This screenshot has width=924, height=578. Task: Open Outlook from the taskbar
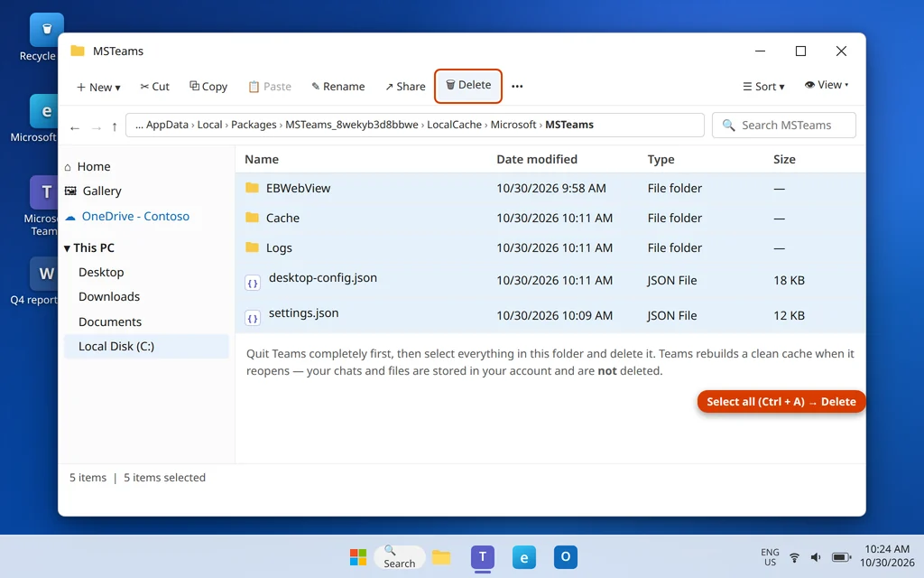pos(566,556)
